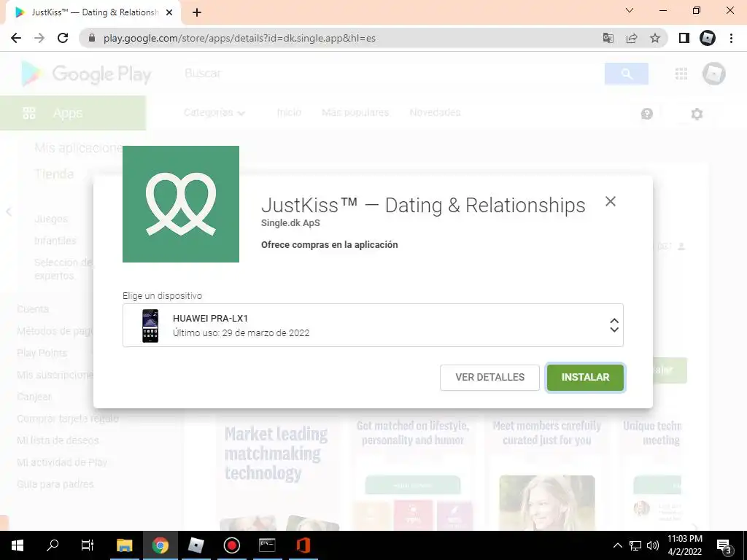Open Google account avatar in Play
Viewport: 747px width, 560px height.
(x=713, y=74)
